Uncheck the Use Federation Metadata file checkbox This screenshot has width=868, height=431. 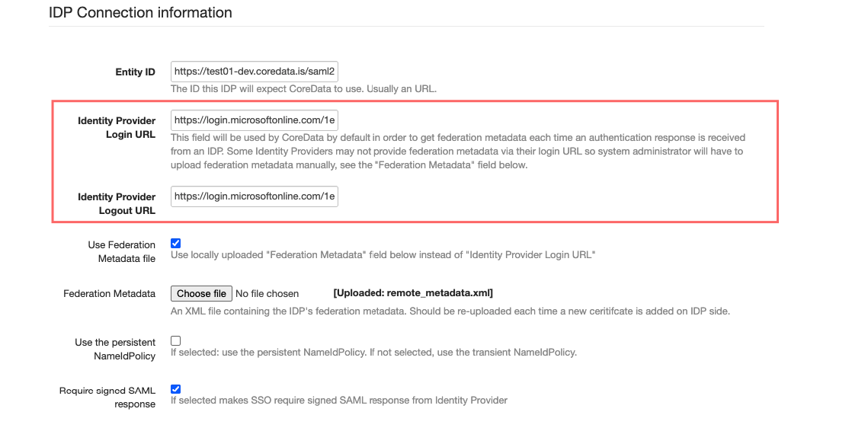[x=176, y=244]
